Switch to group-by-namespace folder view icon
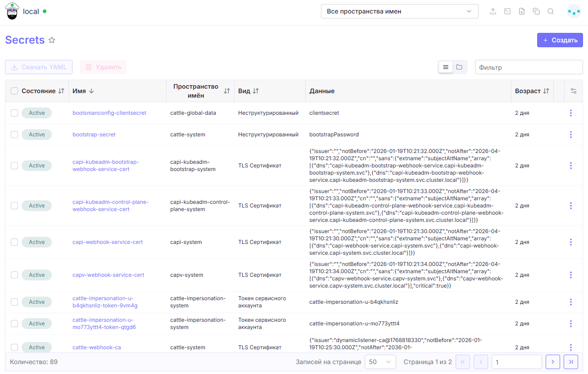The width and height of the screenshot is (588, 374). [459, 67]
